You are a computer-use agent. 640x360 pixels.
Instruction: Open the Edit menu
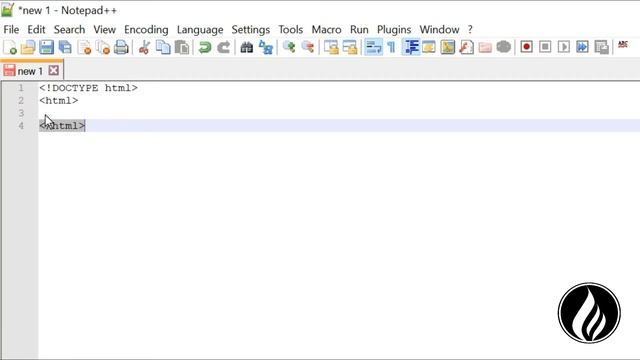[x=36, y=30]
